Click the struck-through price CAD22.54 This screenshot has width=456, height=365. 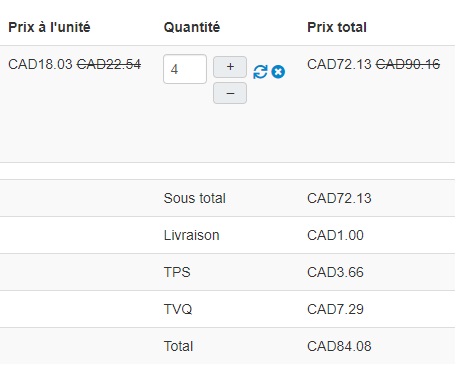pyautogui.click(x=109, y=64)
